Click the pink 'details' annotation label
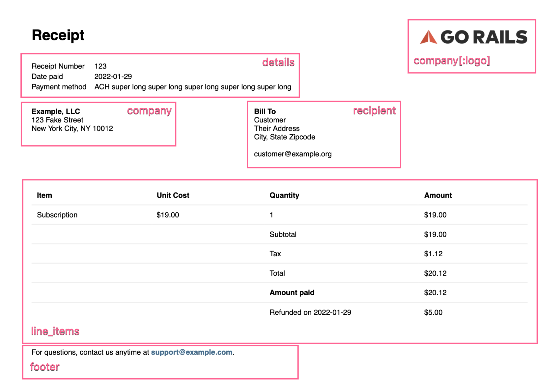Screen dimensions: 557x392 pyautogui.click(x=278, y=62)
